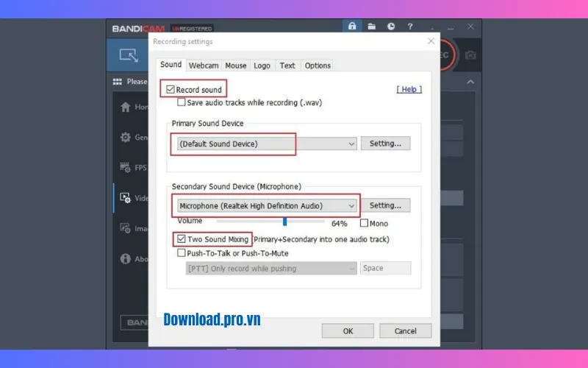The width and height of the screenshot is (588, 368).
Task: Adjust the microphone Volume slider
Action: [284, 221]
